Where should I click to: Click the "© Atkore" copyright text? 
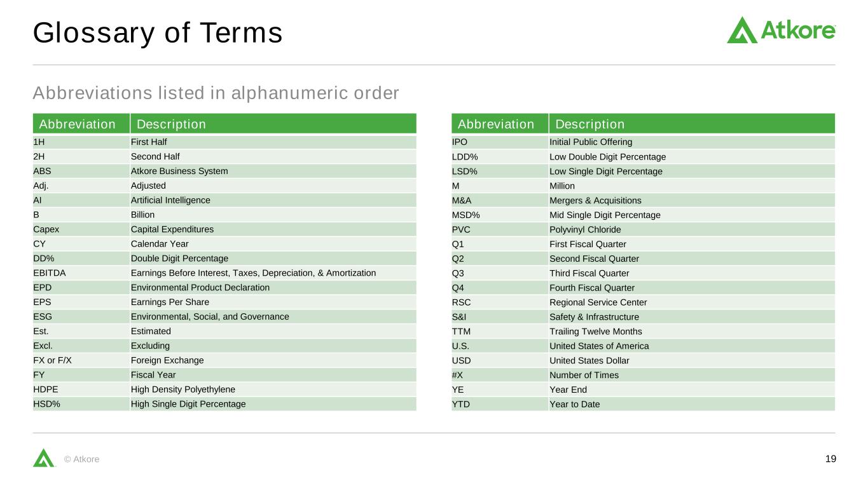coord(82,459)
